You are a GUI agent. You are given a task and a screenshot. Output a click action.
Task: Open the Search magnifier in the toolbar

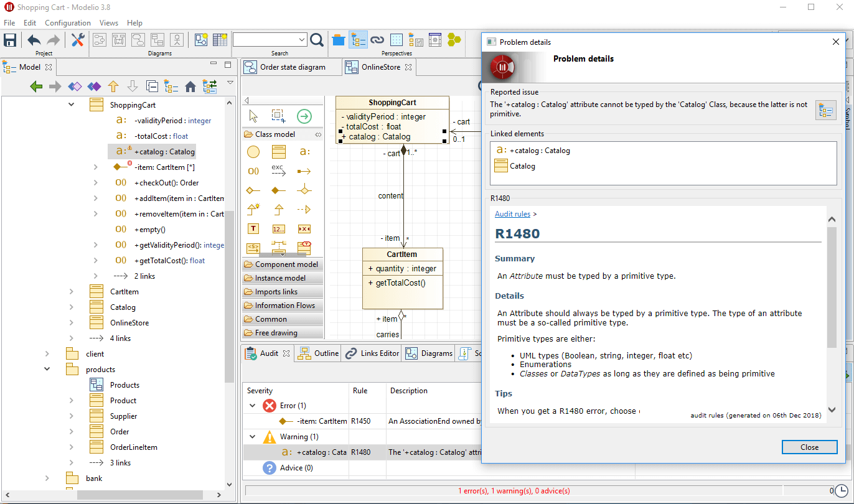click(x=317, y=39)
